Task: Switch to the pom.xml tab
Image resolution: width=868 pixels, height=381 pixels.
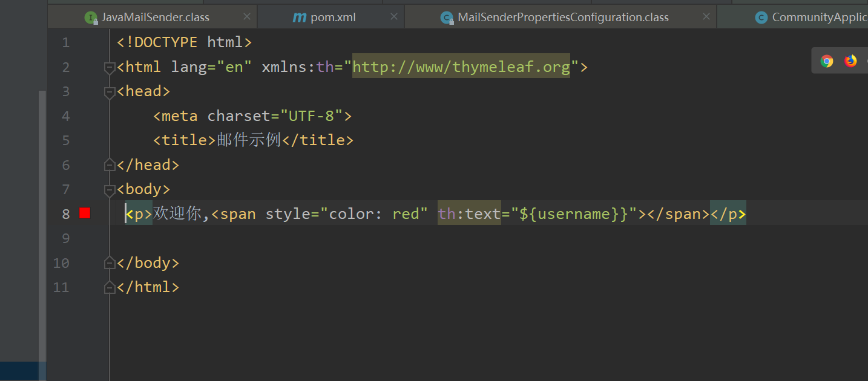Action: coord(332,18)
